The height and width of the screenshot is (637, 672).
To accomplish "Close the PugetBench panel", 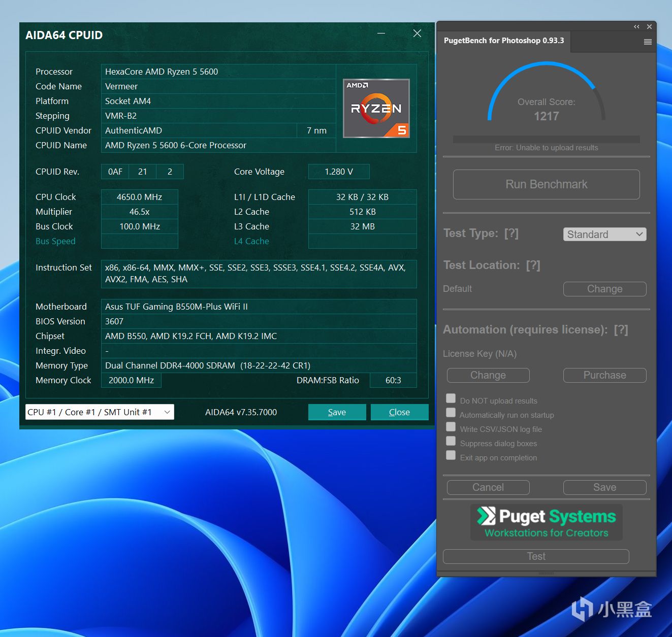I will tap(649, 26).
